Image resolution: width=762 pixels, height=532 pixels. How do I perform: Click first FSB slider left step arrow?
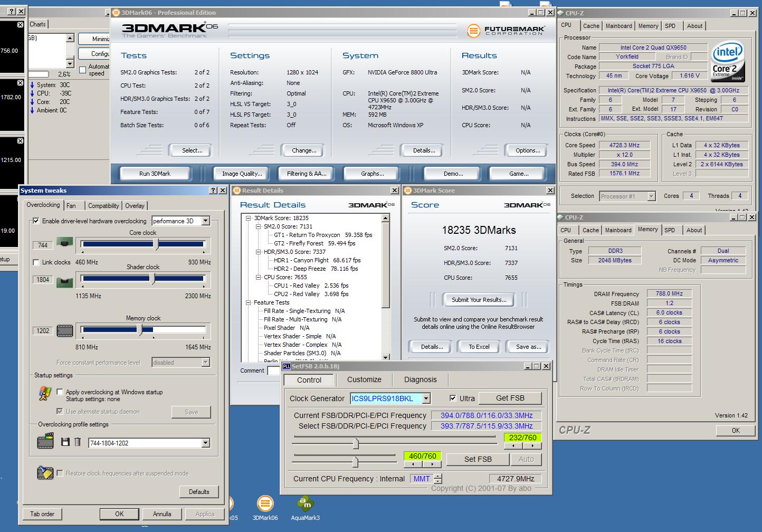pos(513,446)
